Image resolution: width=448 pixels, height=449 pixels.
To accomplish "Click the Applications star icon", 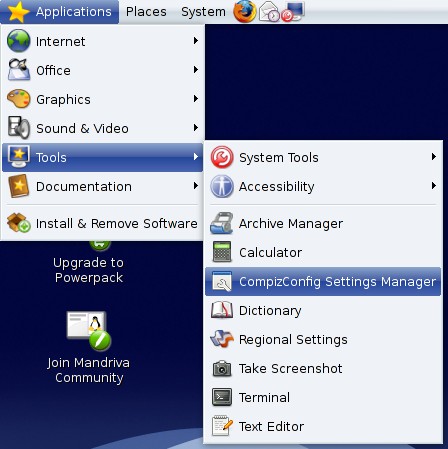I will 18,12.
